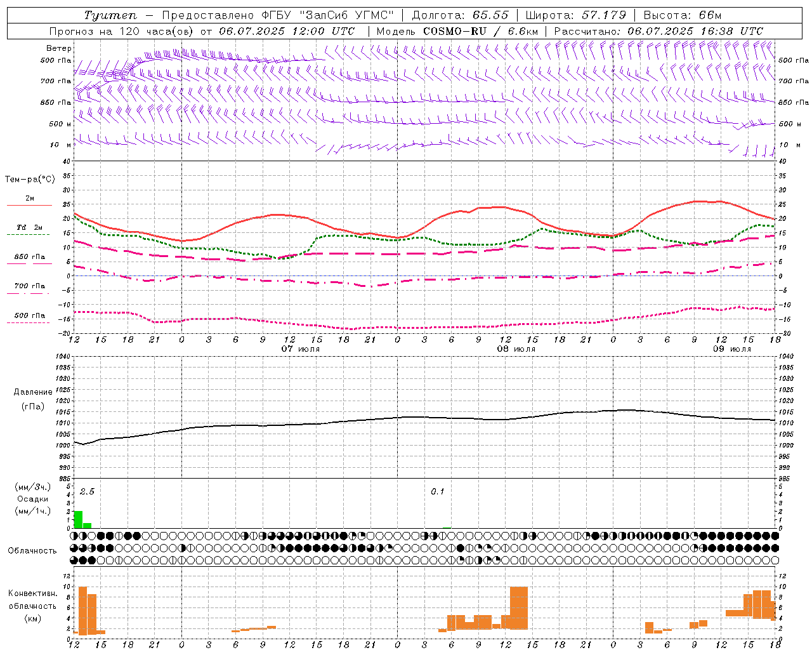Select the forecast start time "06.07.2025 12:00 UTC"
This screenshot has width=812, height=650.
(287, 31)
